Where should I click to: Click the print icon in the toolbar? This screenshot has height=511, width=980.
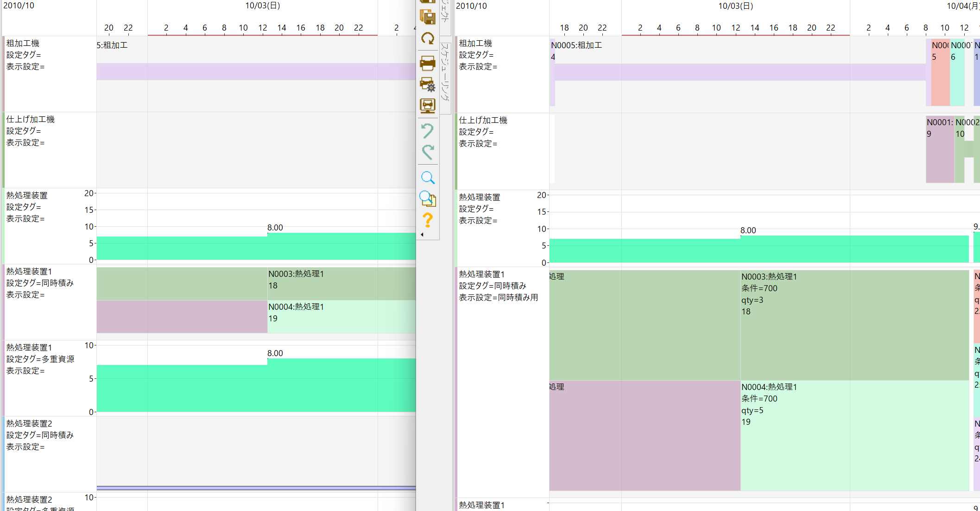point(427,63)
